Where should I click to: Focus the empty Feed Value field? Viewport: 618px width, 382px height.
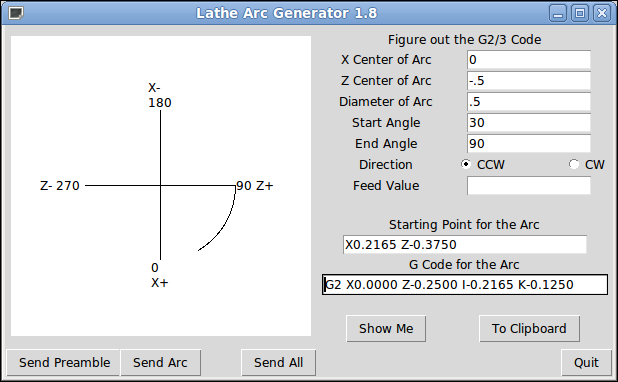coord(529,185)
